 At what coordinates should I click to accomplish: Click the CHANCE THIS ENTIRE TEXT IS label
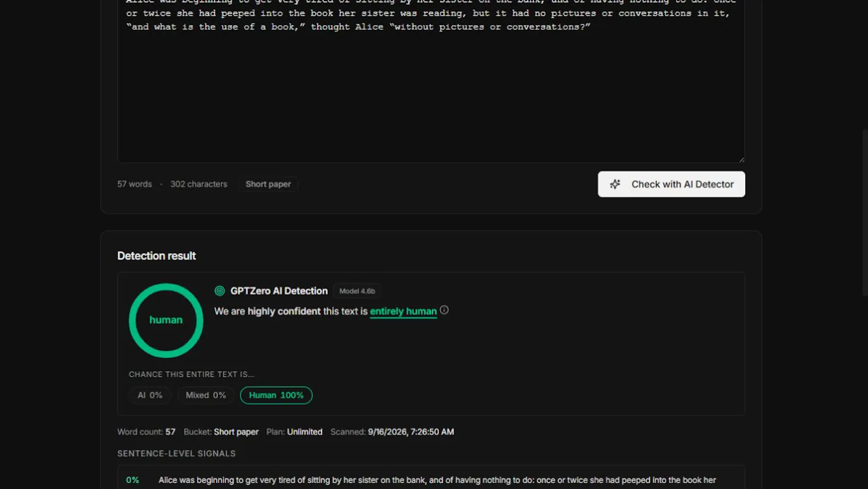(x=192, y=374)
